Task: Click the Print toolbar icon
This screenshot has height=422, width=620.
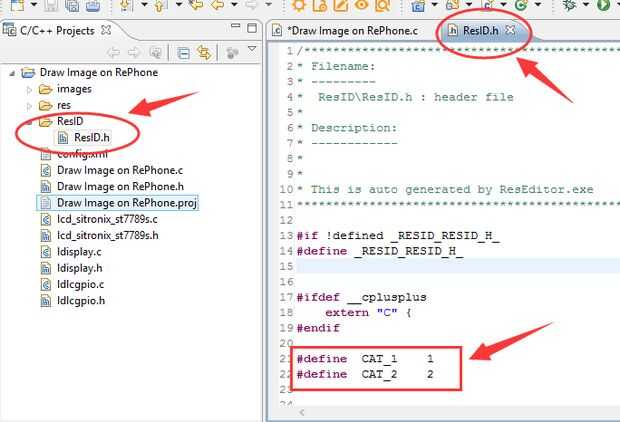Action: click(x=93, y=5)
